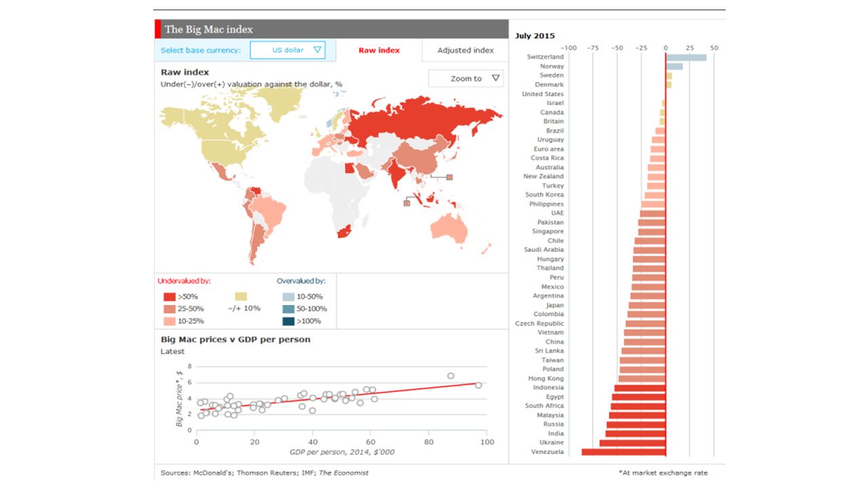Image resolution: width=868 pixels, height=488 pixels.
Task: Click the Singapore bar in chart
Action: (x=652, y=232)
